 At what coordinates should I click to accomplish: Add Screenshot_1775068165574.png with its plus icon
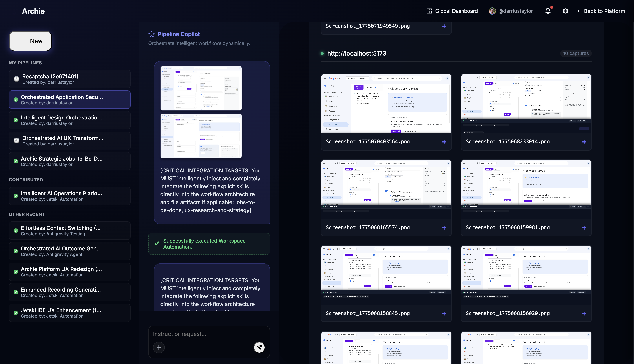pos(444,228)
